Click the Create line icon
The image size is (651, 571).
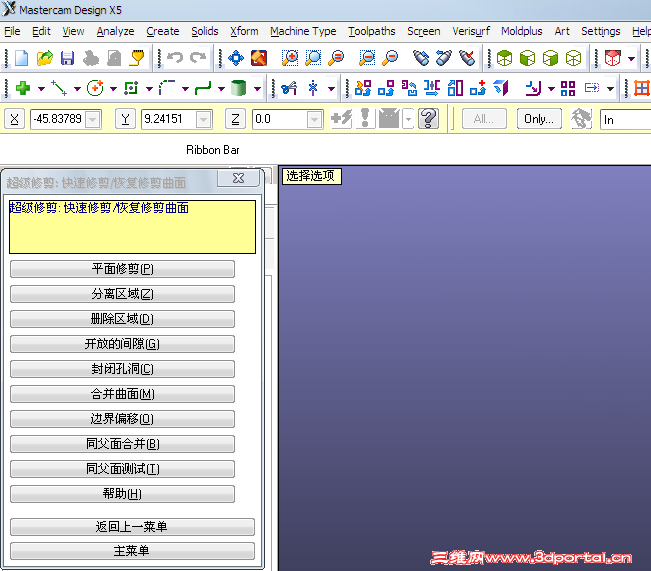pos(59,88)
